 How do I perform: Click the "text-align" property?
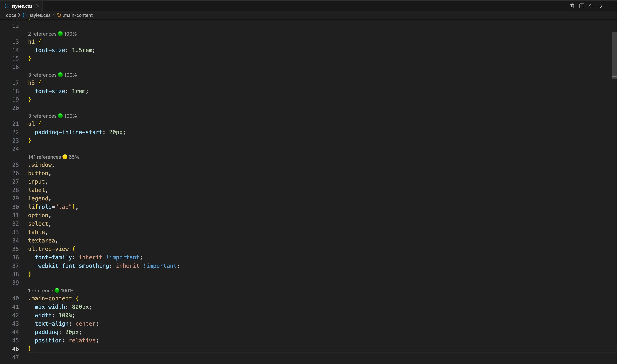click(x=52, y=323)
